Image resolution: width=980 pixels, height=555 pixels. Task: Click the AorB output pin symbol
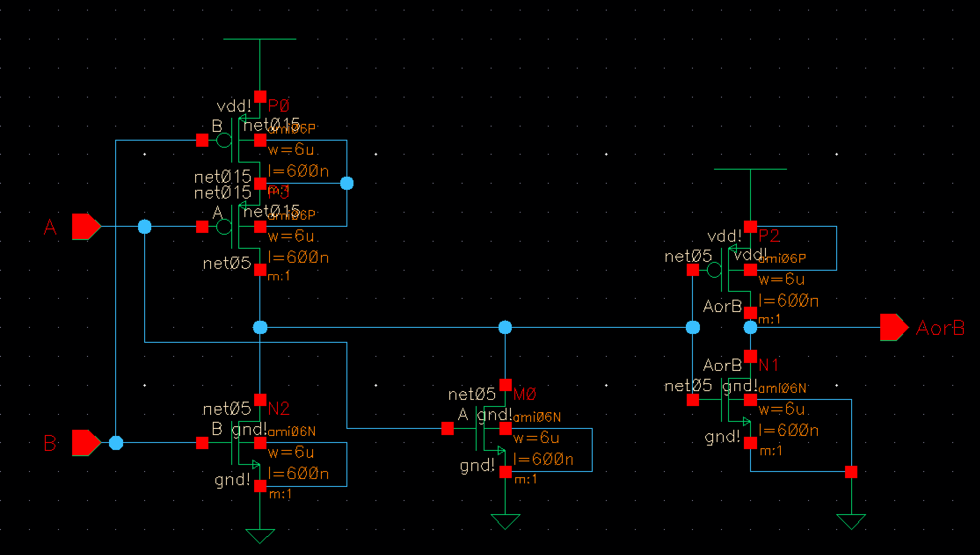[x=893, y=327]
